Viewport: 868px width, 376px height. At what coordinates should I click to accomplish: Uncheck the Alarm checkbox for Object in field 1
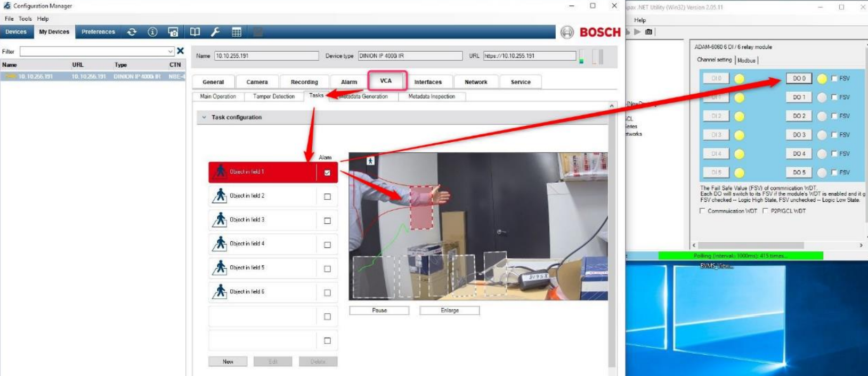click(327, 173)
